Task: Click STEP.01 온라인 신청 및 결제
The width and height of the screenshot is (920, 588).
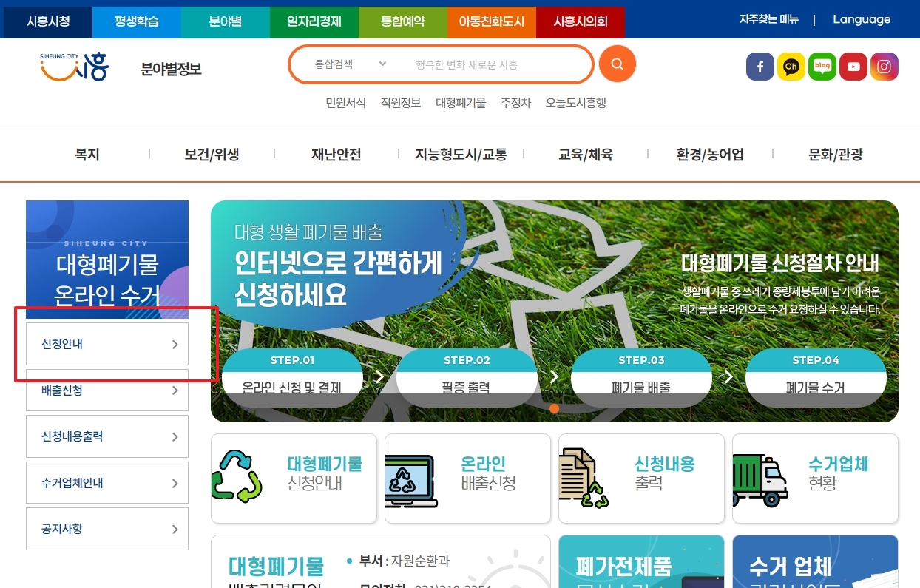Action: 292,376
